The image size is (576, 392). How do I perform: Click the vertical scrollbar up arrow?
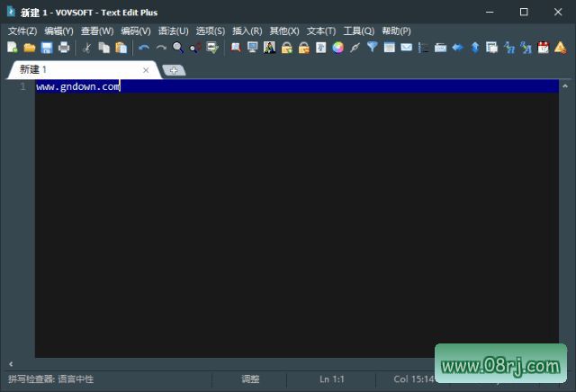point(565,86)
